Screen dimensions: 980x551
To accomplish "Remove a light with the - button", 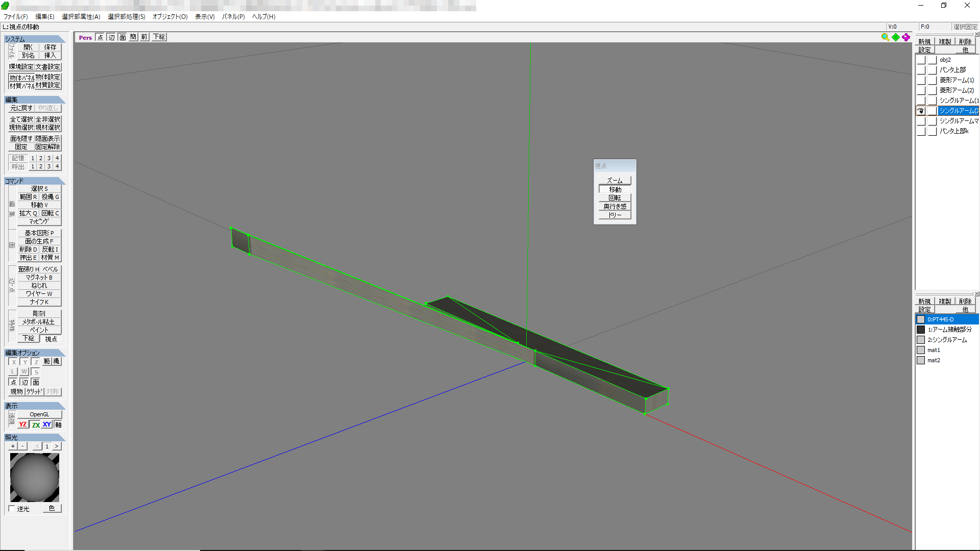I will coord(22,446).
